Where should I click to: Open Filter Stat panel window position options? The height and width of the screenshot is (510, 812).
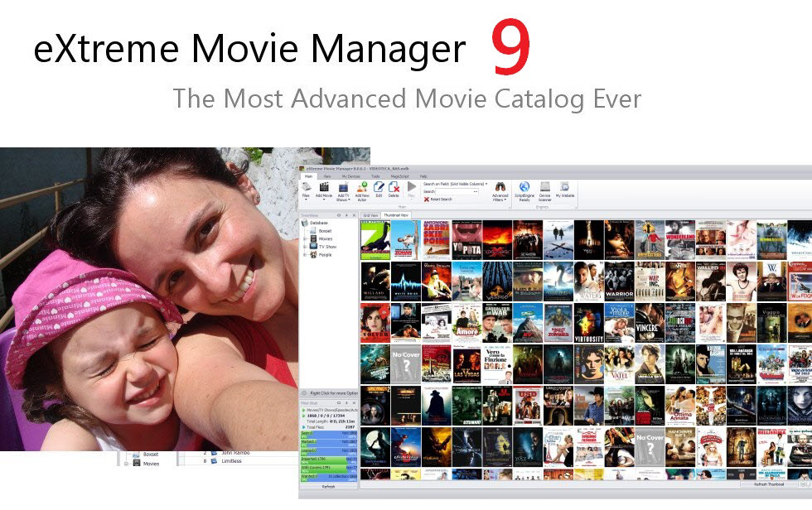click(x=339, y=403)
